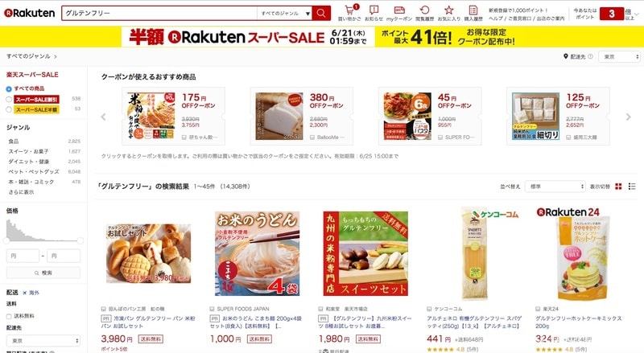This screenshot has height=353, width=644.
Task: Click the price filter 検索 button
Action: click(43, 273)
